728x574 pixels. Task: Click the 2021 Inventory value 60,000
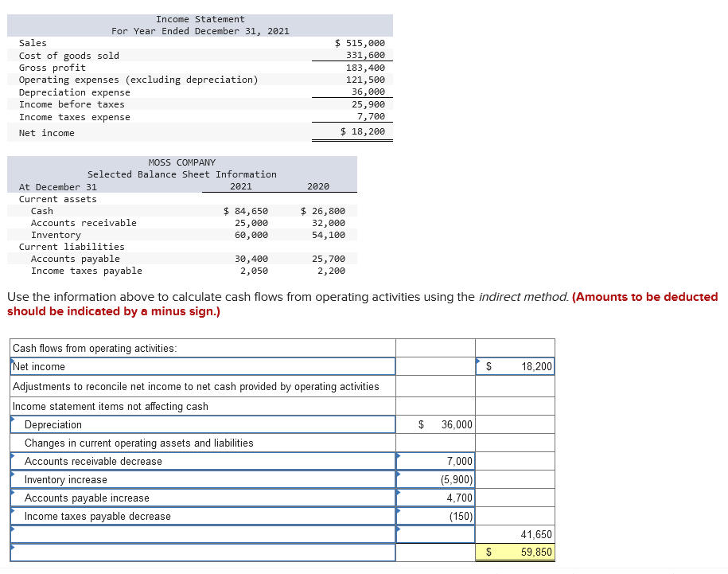(251, 235)
